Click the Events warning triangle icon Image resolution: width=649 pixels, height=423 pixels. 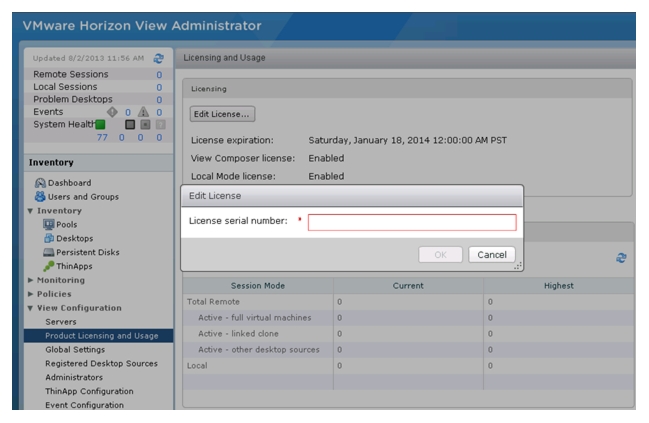(143, 112)
